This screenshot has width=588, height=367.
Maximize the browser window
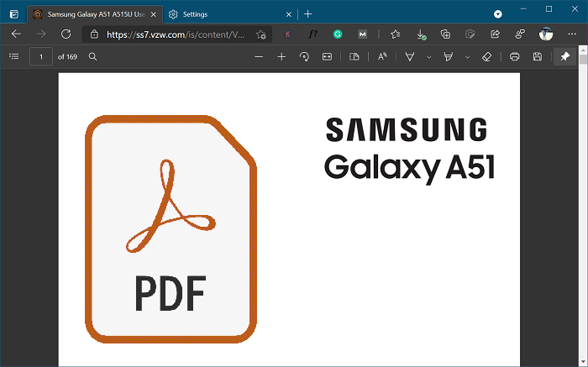[549, 9]
